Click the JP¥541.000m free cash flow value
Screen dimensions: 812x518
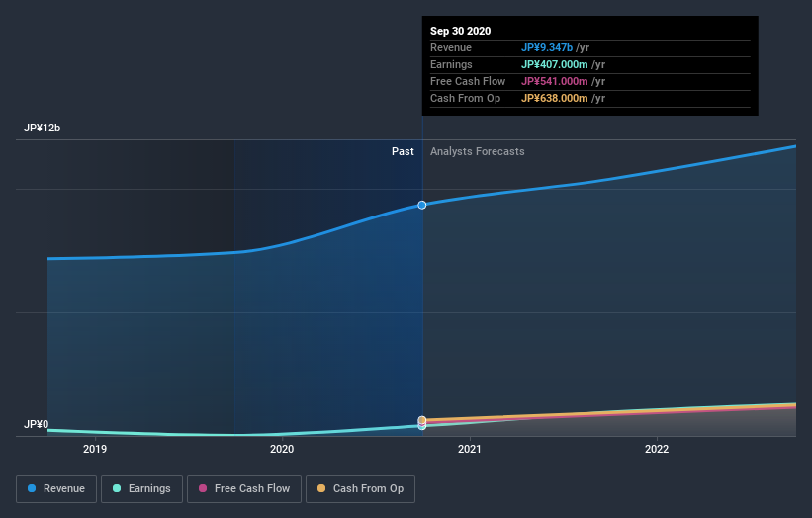554,81
